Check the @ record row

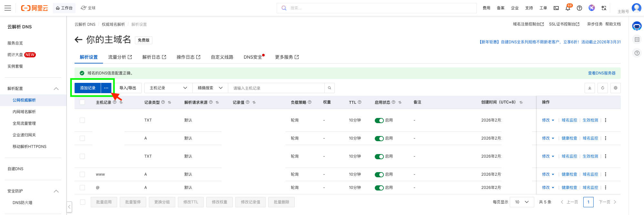82,188
